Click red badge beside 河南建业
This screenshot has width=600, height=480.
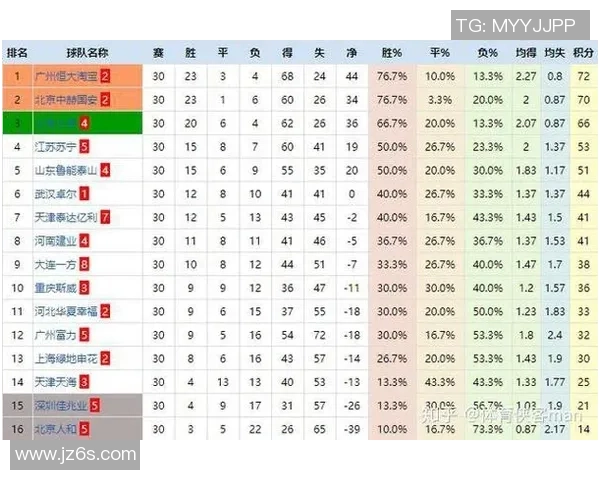(84, 241)
